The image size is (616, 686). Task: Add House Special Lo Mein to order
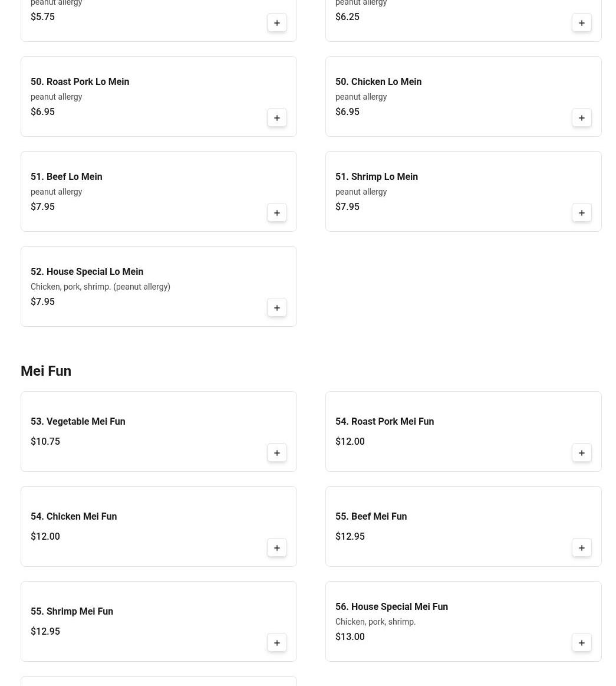[277, 308]
